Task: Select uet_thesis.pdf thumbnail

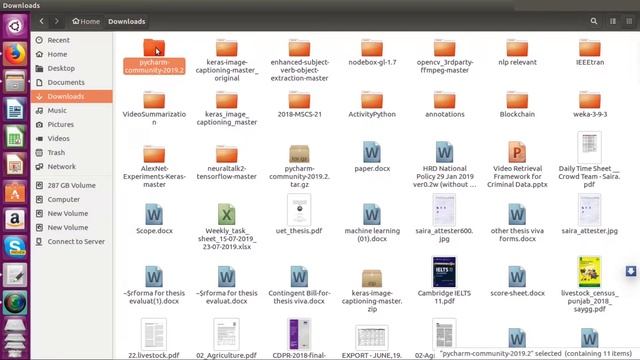Action: pos(299,210)
